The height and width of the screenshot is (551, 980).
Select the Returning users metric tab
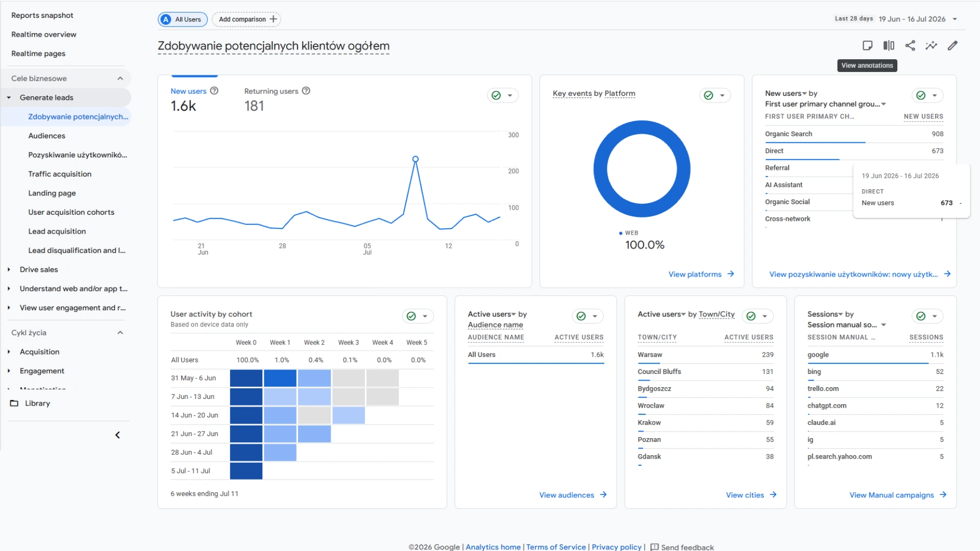[277, 99]
